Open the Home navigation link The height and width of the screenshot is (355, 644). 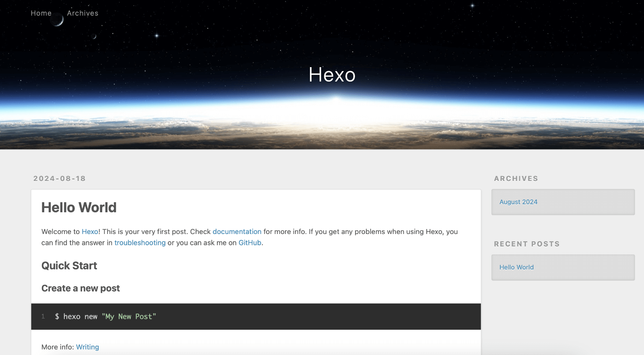click(x=41, y=13)
